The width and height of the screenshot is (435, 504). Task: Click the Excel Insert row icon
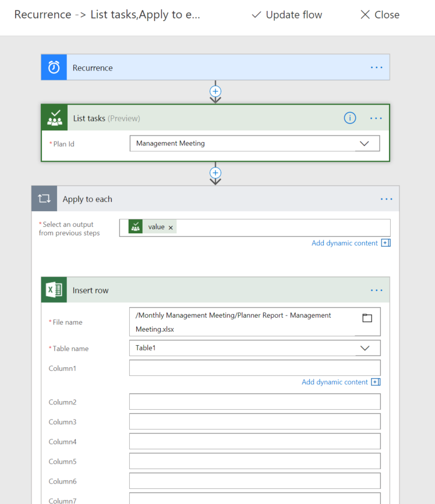tap(54, 290)
